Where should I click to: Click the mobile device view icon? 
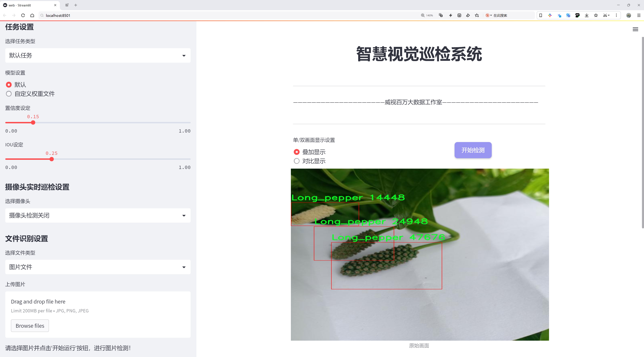click(541, 15)
